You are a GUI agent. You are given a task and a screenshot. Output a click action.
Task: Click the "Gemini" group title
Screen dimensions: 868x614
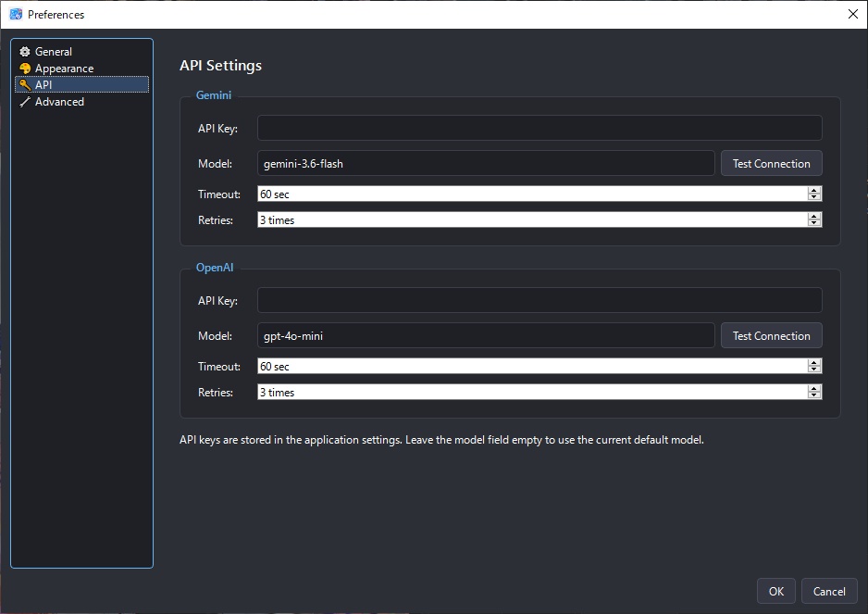tap(214, 95)
